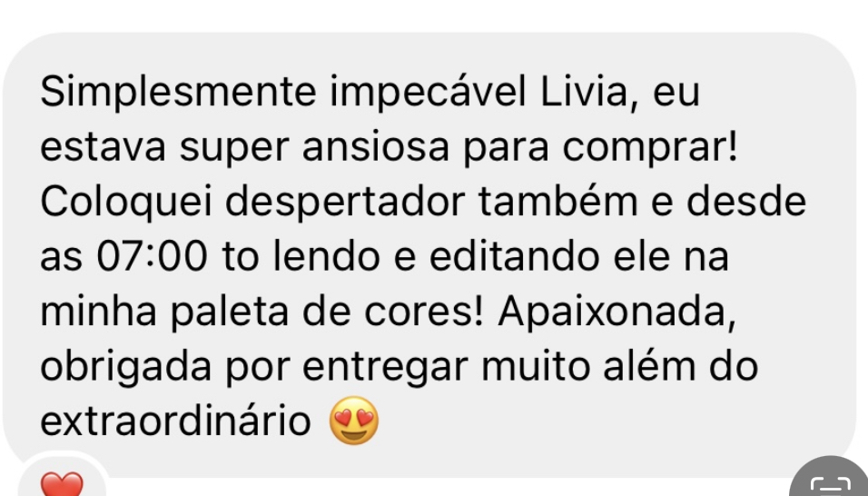Open the gray scan icon at bottom right
The image size is (868, 496).
(x=831, y=481)
